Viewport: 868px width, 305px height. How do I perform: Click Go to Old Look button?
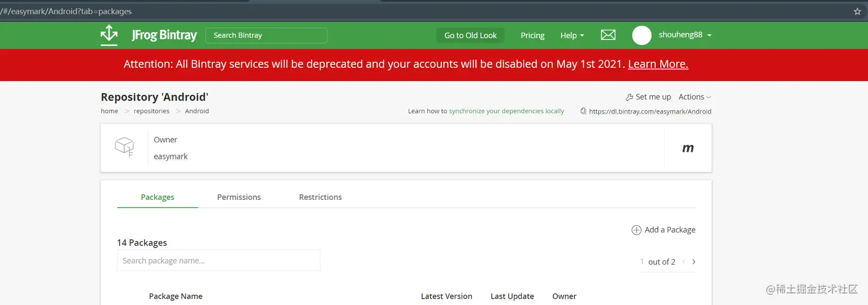pos(471,35)
